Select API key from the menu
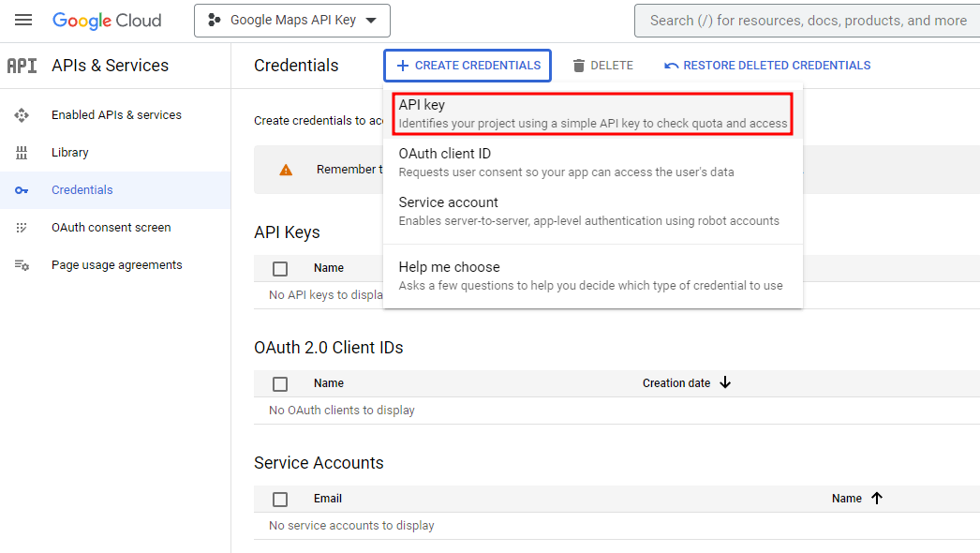Screen dimensions: 980x553 [592, 113]
